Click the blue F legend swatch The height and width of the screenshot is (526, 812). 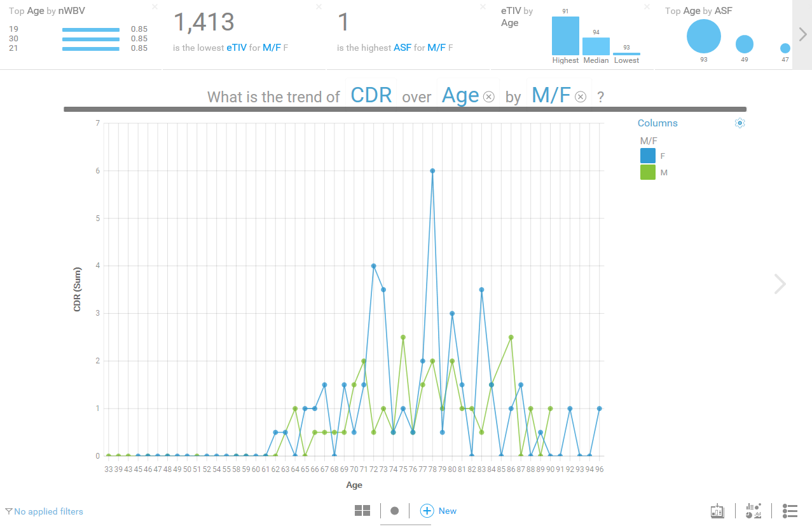point(648,156)
